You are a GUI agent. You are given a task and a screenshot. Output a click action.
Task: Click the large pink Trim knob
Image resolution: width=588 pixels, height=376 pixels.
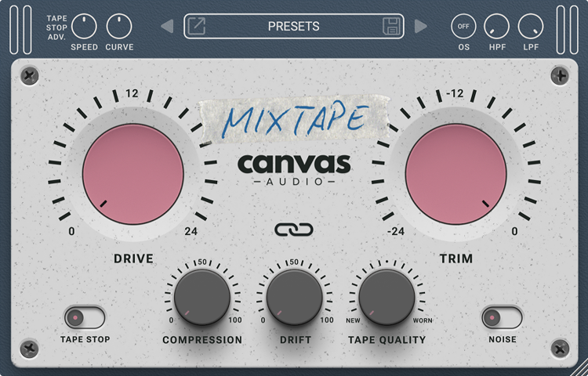pos(456,173)
